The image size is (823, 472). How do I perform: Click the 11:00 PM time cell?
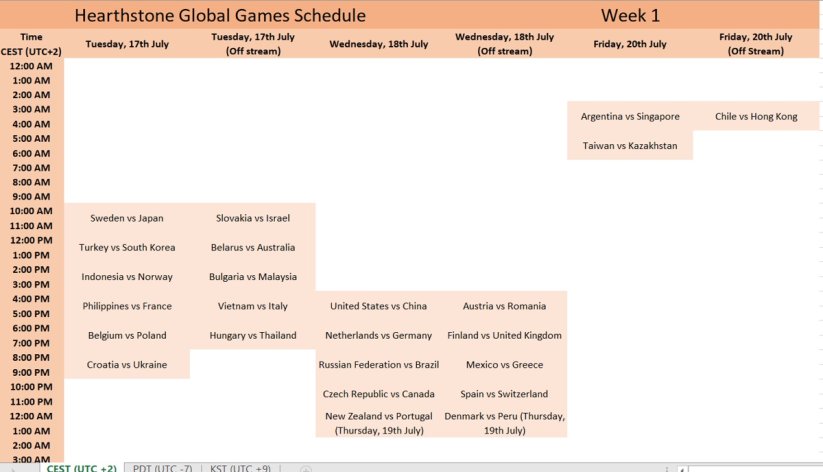pyautogui.click(x=31, y=401)
